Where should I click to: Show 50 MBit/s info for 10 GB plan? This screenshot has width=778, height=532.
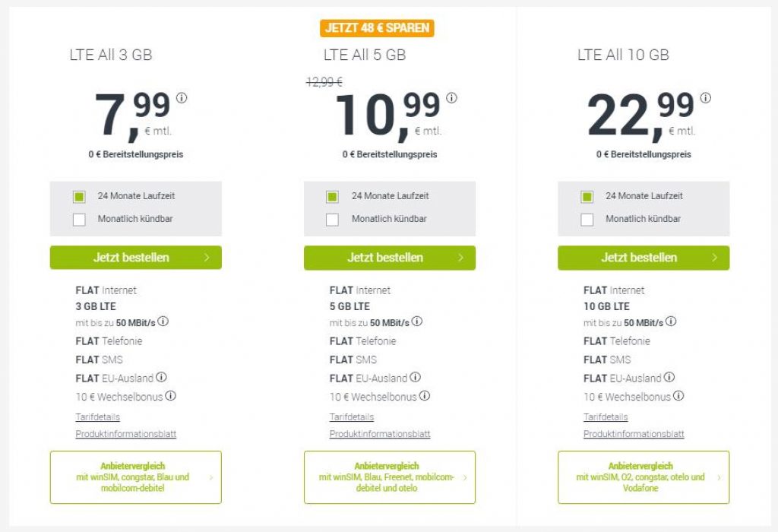(671, 321)
